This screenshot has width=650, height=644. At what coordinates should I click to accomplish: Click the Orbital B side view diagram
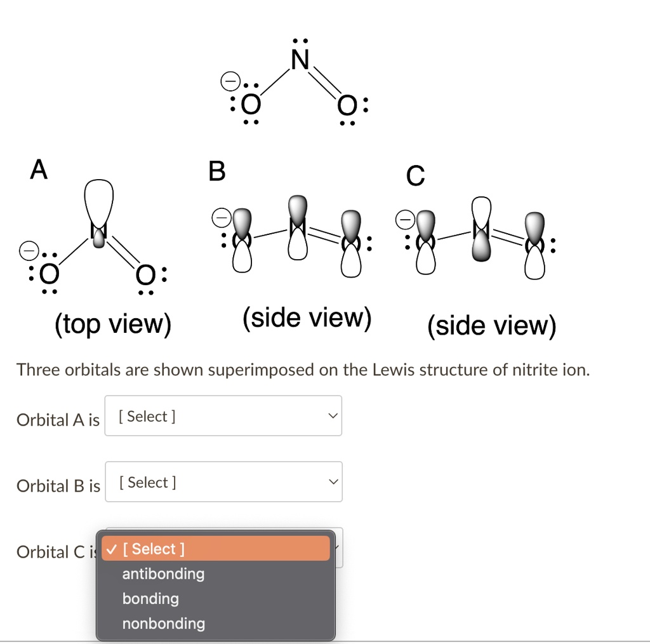tap(295, 235)
